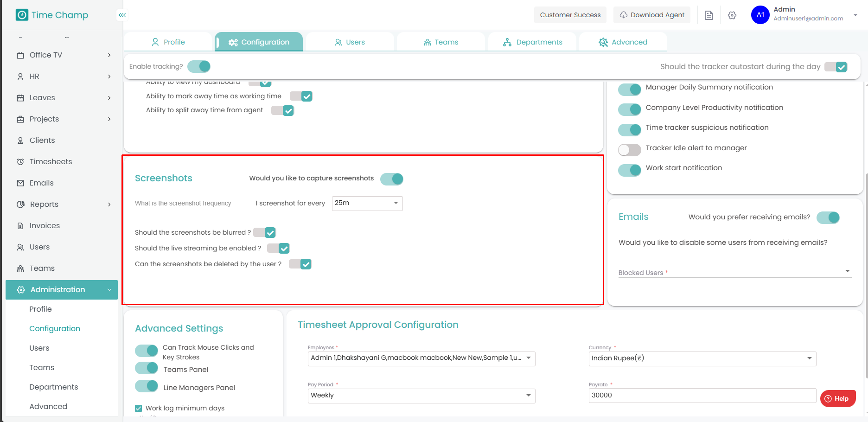Toggle Manager Daily Summary notification

(x=630, y=90)
